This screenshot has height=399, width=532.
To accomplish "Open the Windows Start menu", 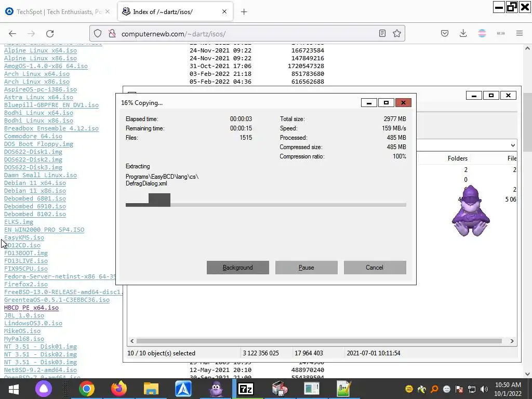I will (x=14, y=389).
